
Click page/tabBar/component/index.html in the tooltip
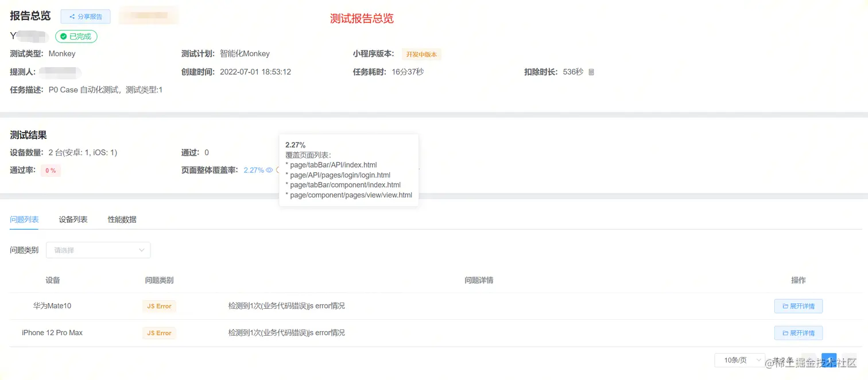345,185
